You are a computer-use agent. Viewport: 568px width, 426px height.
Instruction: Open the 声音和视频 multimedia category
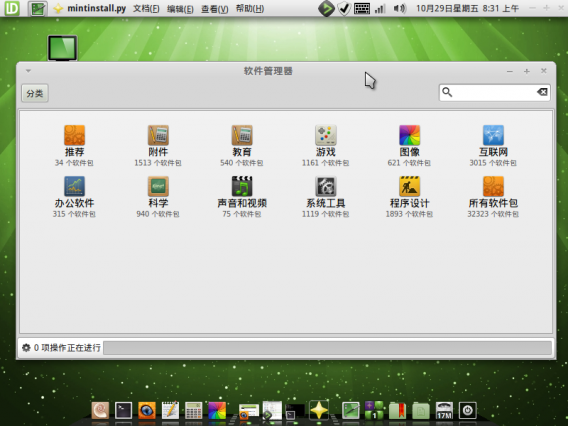pyautogui.click(x=242, y=197)
